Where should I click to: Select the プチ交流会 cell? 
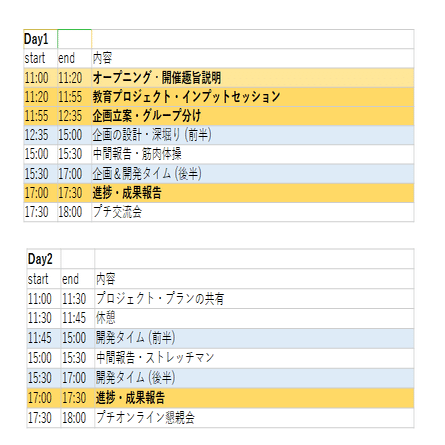(253, 212)
